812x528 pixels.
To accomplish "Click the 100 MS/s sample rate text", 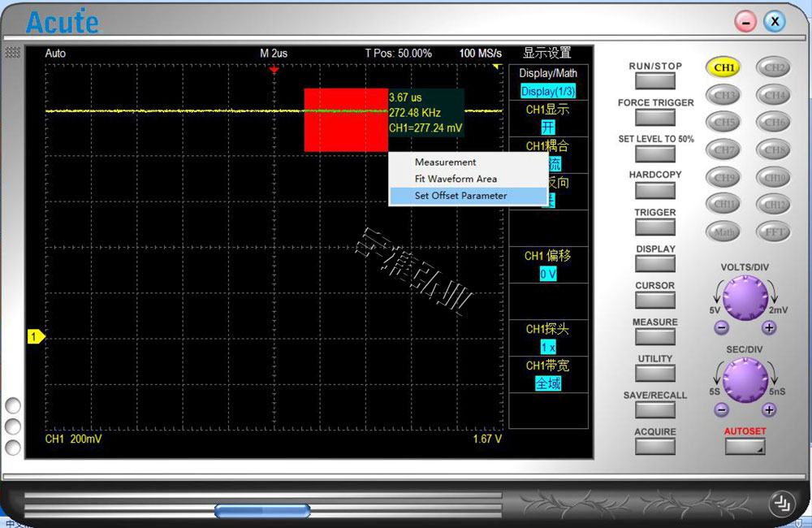I will pos(480,54).
